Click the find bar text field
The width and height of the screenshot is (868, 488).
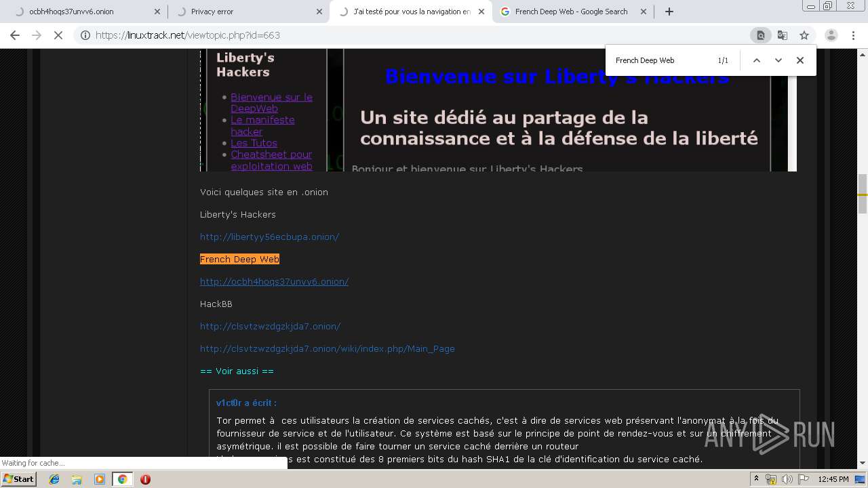tap(661, 60)
